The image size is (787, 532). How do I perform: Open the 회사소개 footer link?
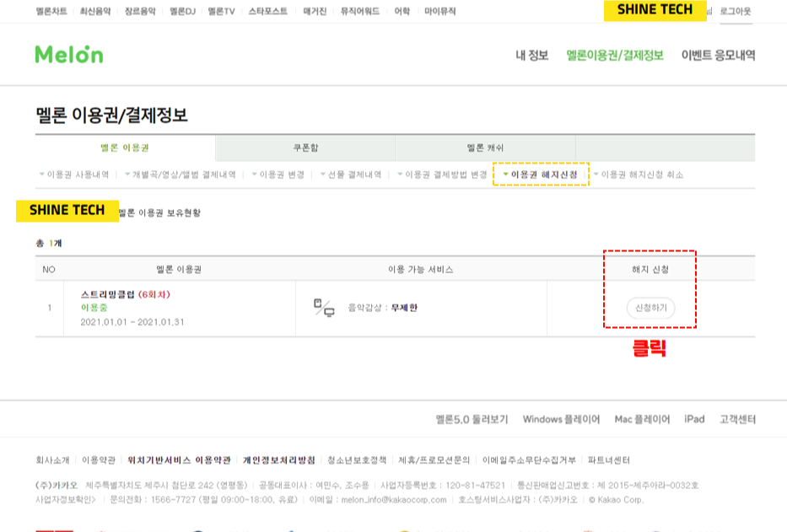tap(52, 460)
